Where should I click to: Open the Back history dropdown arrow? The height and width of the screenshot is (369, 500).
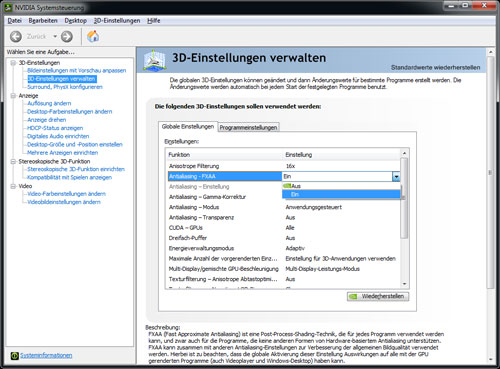pos(55,36)
